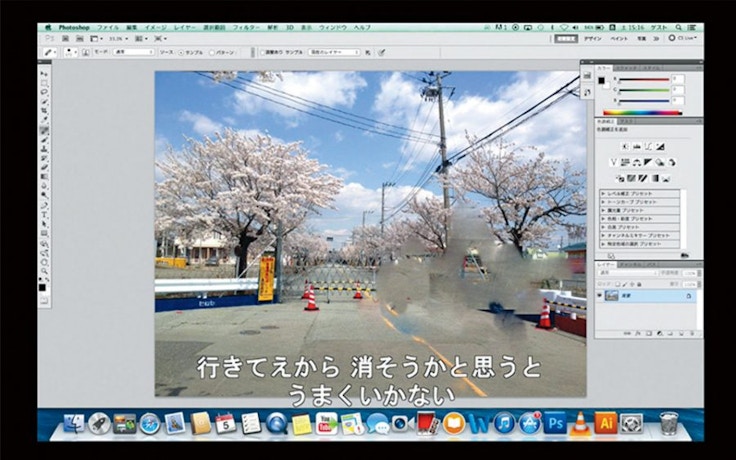736x460 pixels.
Task: Open the Trash in the Dock
Action: tap(668, 423)
